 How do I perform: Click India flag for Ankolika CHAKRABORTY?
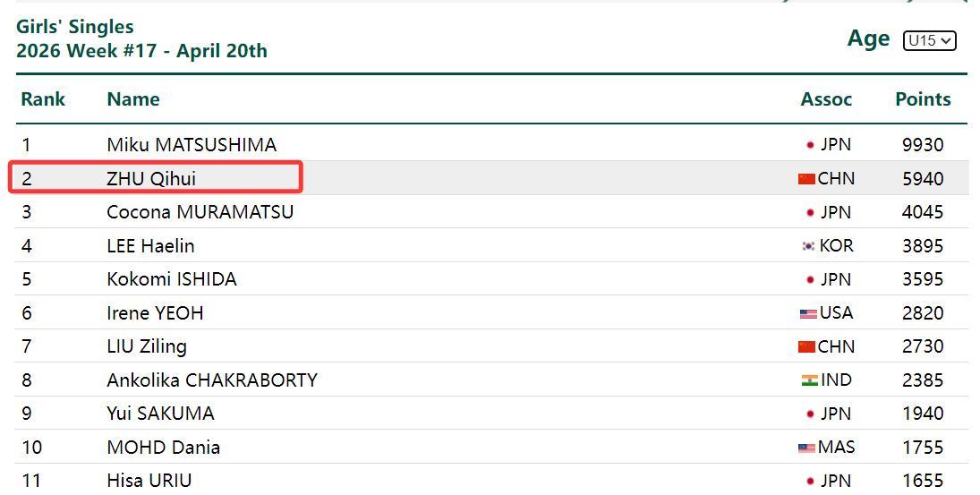(x=809, y=380)
